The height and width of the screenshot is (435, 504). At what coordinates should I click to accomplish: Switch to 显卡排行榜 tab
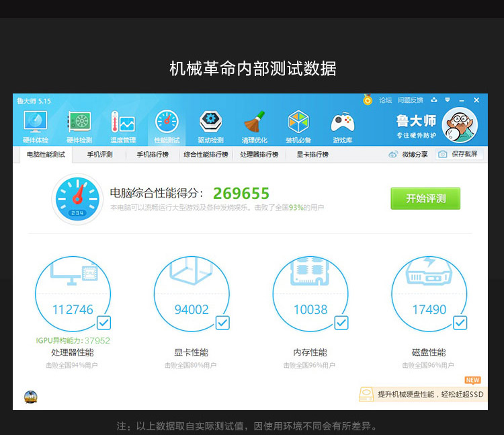[312, 155]
